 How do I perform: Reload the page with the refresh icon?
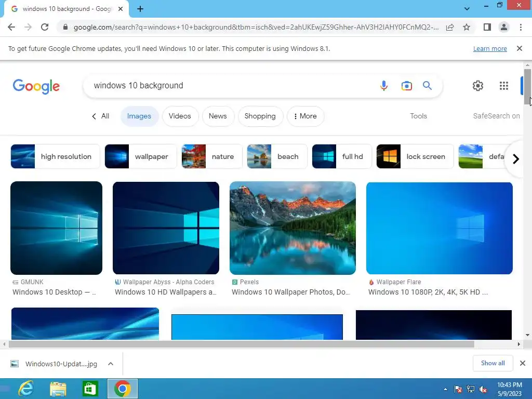[x=45, y=27]
